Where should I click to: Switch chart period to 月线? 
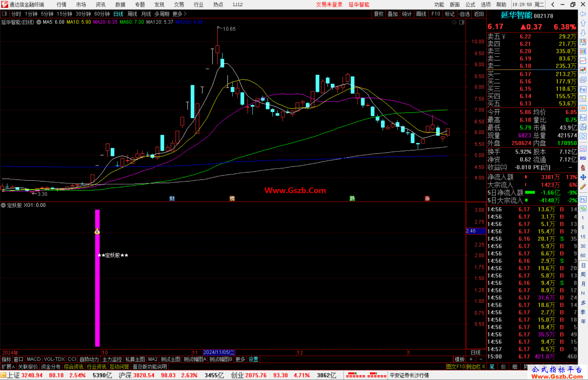click(x=146, y=14)
